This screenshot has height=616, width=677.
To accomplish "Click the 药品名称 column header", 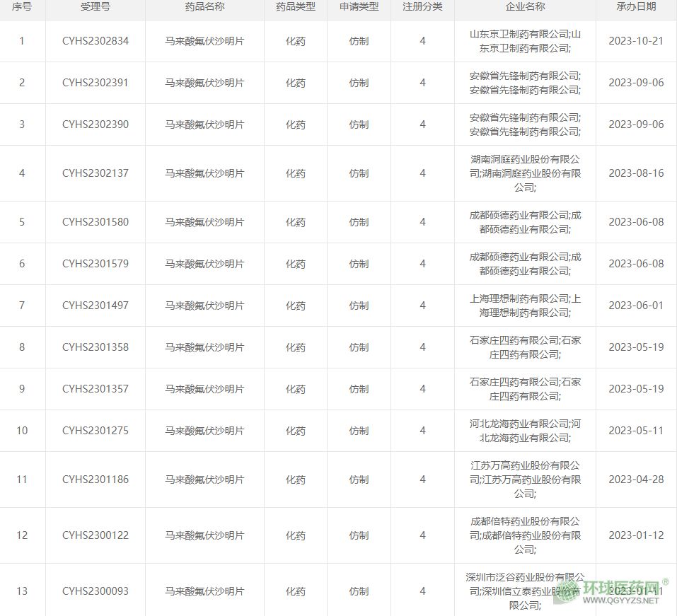I will (204, 7).
